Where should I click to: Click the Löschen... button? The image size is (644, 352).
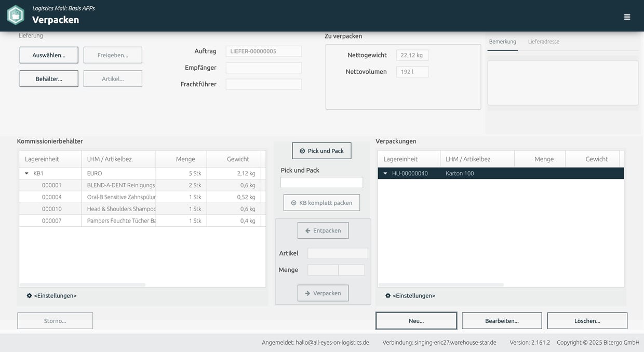click(587, 321)
